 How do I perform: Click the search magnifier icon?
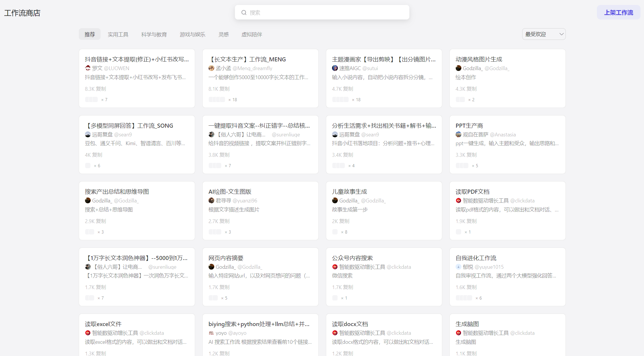(244, 12)
